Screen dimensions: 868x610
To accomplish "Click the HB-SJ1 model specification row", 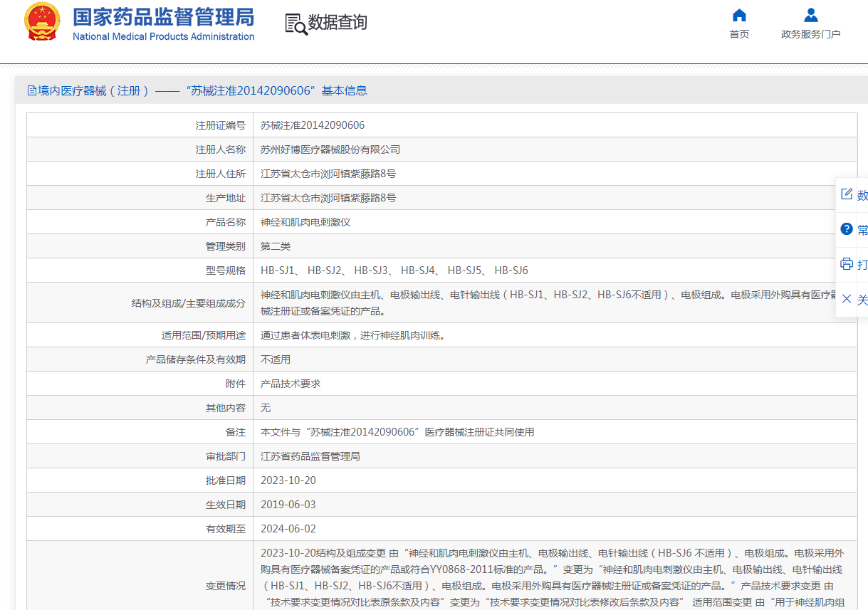I will point(394,270).
